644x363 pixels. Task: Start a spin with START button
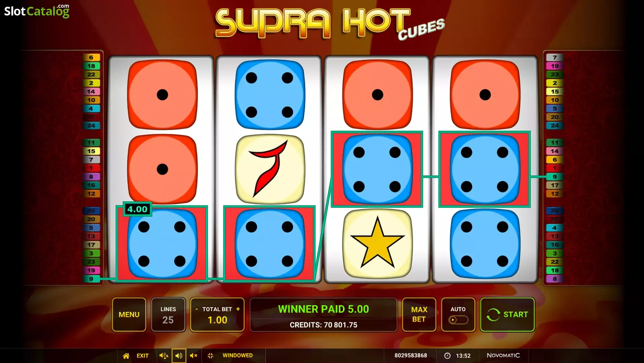[x=507, y=315]
